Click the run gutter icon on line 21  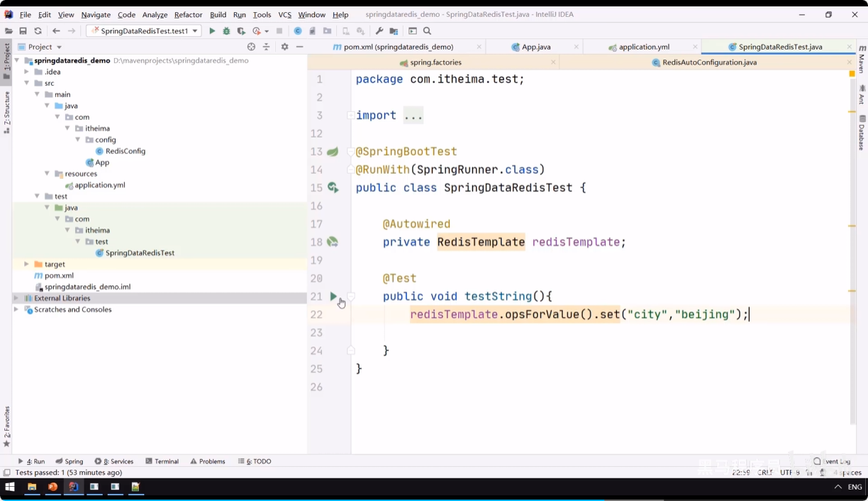pyautogui.click(x=333, y=297)
